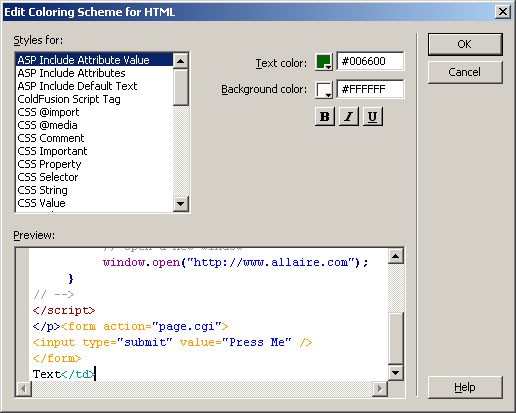
Task: Click the Background color hex field
Action: coord(370,89)
